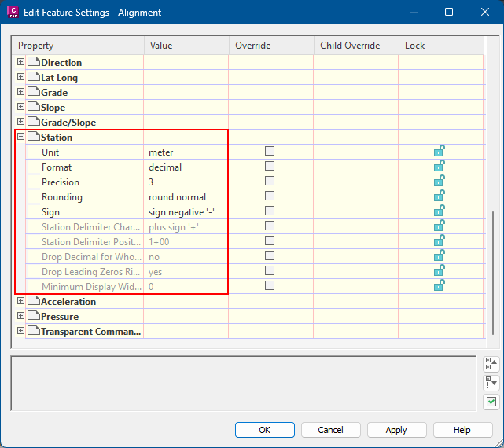Select the Station Delimiter Character row label
The height and width of the screenshot is (448, 504).
[x=90, y=227]
